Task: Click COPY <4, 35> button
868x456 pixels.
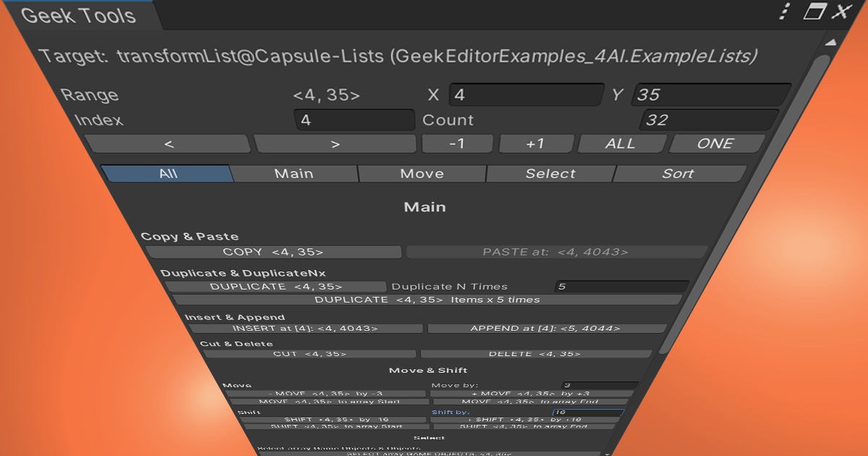Action: [273, 252]
